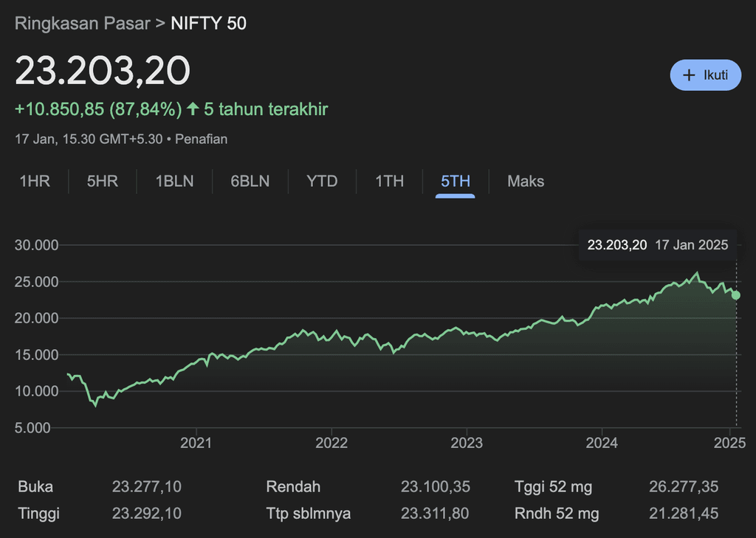
Task: Click the price tooltip showing 17 Jan 2025
Action: pos(657,244)
